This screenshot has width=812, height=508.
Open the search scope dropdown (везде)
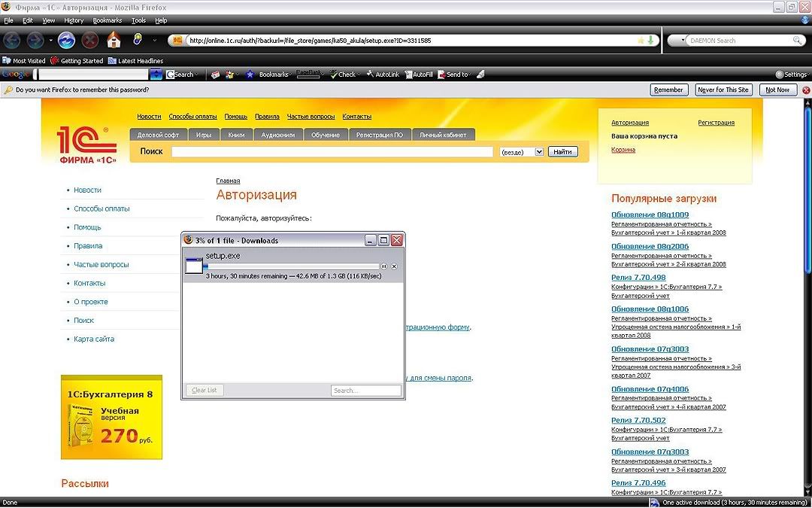tap(538, 152)
